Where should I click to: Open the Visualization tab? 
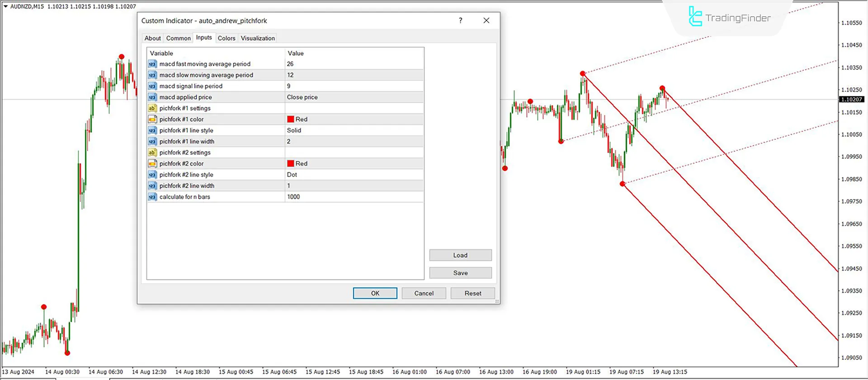pyautogui.click(x=258, y=38)
